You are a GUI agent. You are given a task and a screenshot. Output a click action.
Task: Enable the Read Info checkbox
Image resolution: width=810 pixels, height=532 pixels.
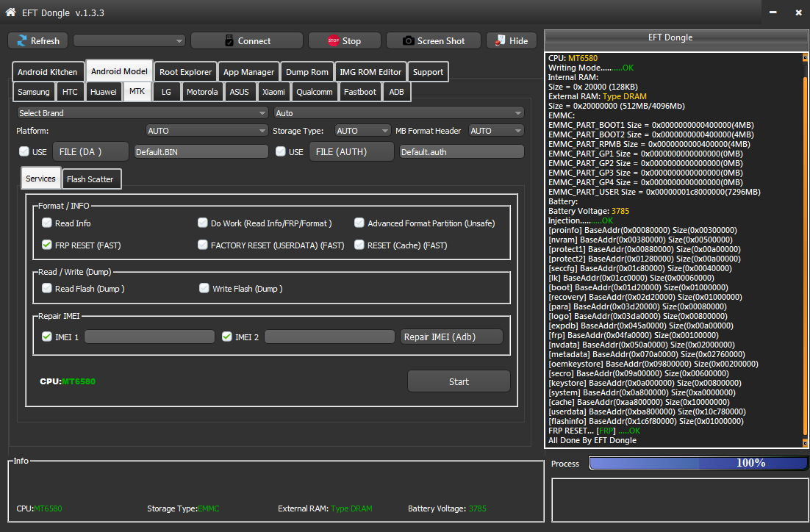tap(47, 223)
